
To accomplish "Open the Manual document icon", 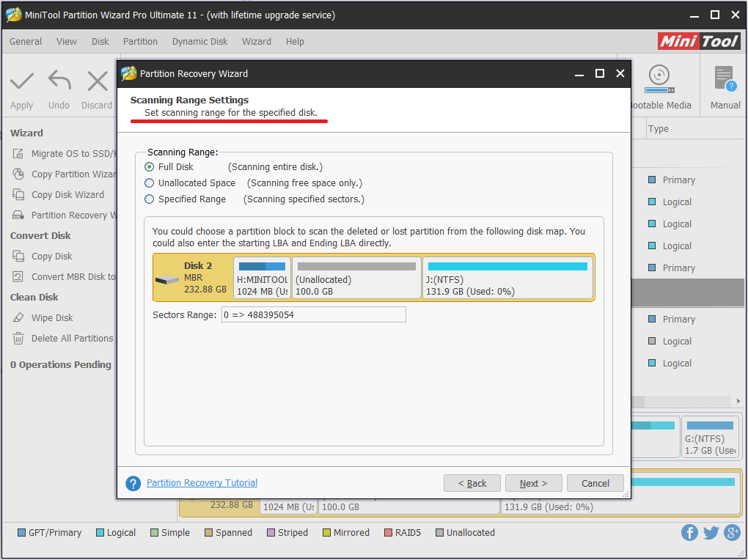I will [x=725, y=78].
